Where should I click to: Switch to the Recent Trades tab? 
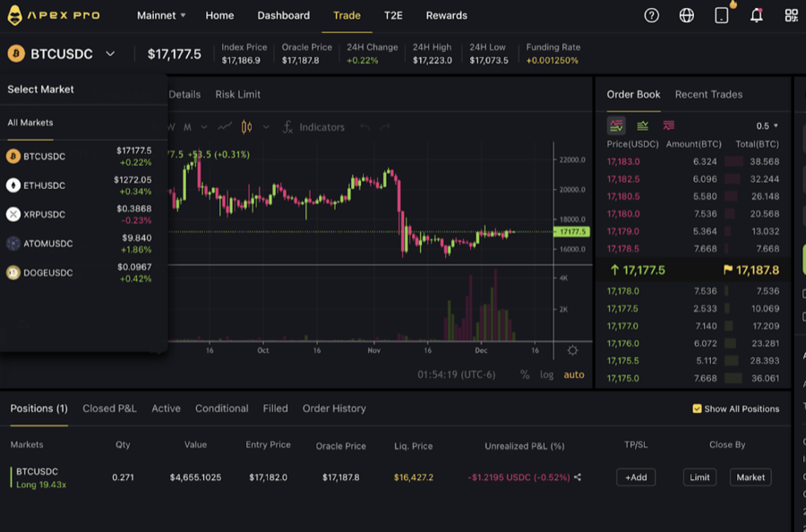708,94
